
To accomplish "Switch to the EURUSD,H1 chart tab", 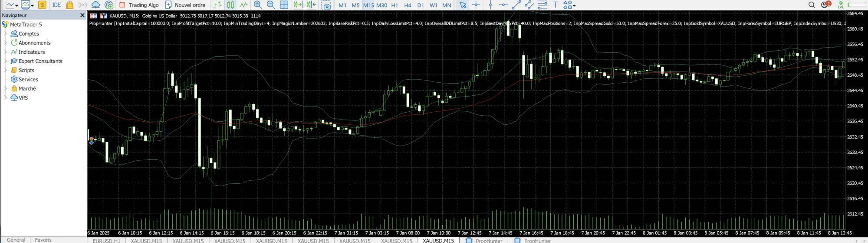I will tap(106, 240).
